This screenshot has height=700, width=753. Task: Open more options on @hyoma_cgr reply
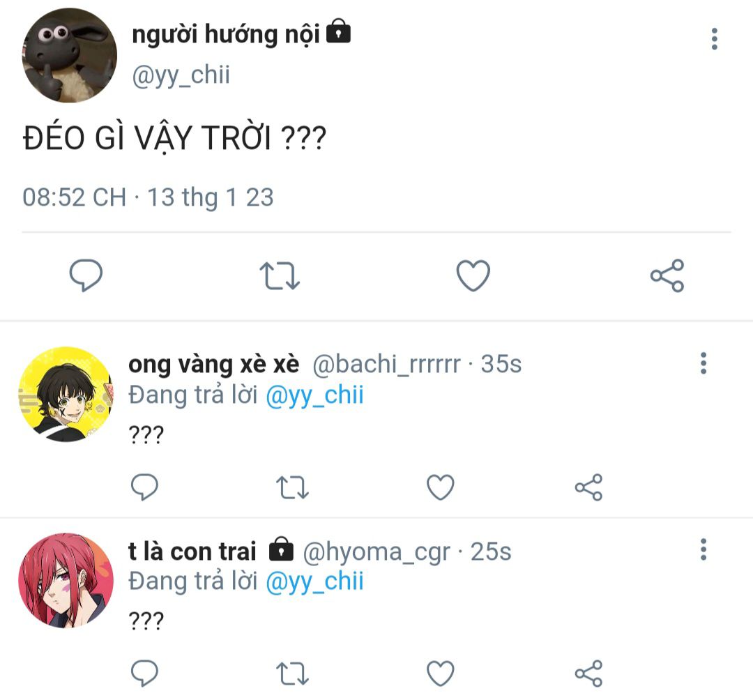pos(703,549)
